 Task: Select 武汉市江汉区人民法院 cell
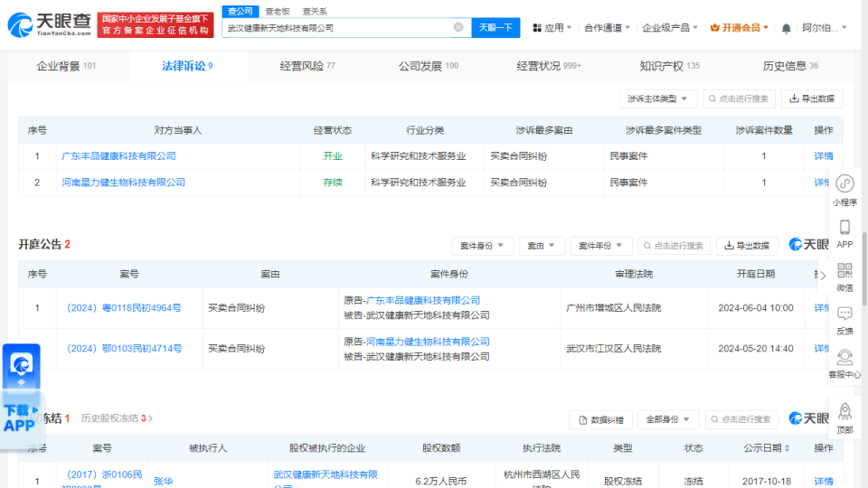tap(613, 349)
